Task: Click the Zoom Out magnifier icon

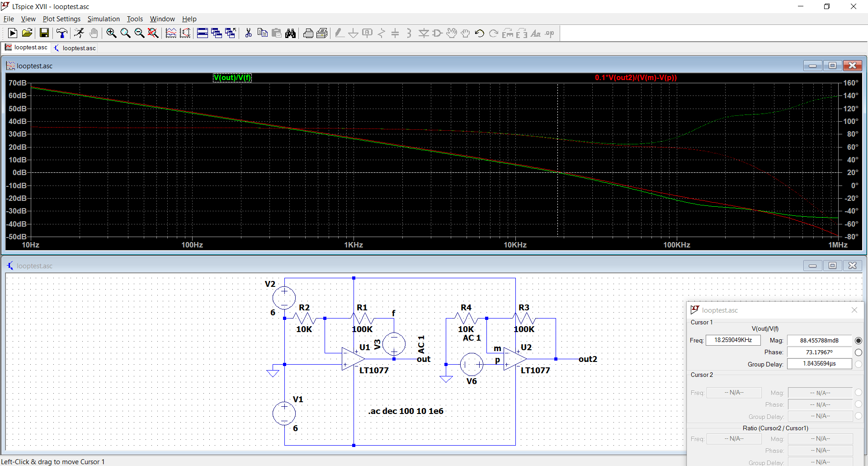Action: (x=139, y=33)
